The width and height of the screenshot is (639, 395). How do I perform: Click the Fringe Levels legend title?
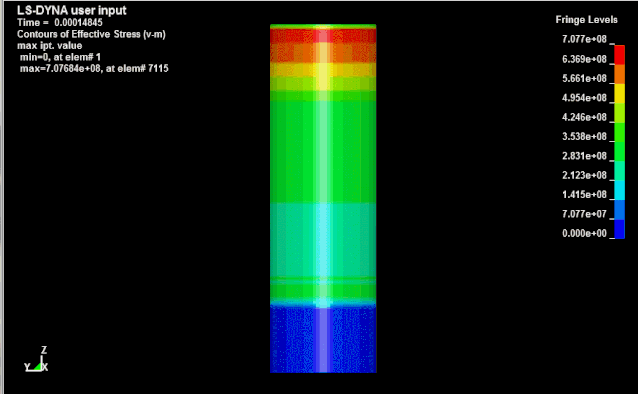(x=586, y=20)
